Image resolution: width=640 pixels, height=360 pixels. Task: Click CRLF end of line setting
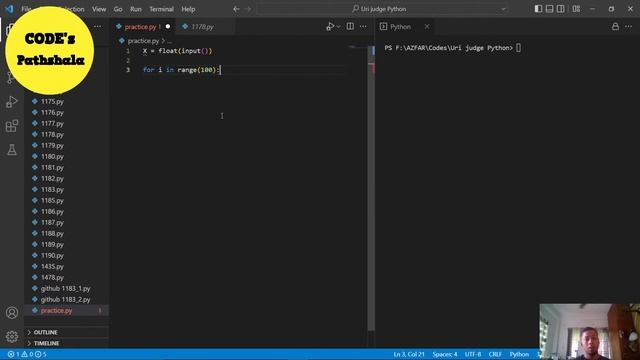click(495, 354)
